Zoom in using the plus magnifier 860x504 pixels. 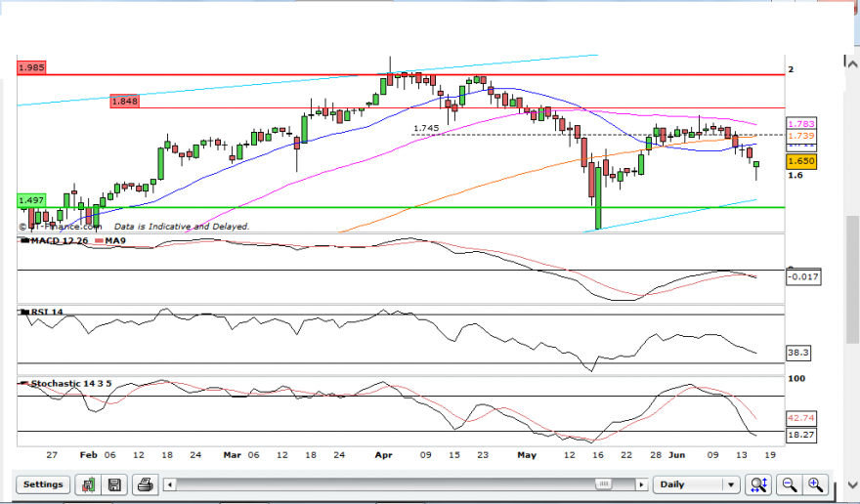(816, 484)
